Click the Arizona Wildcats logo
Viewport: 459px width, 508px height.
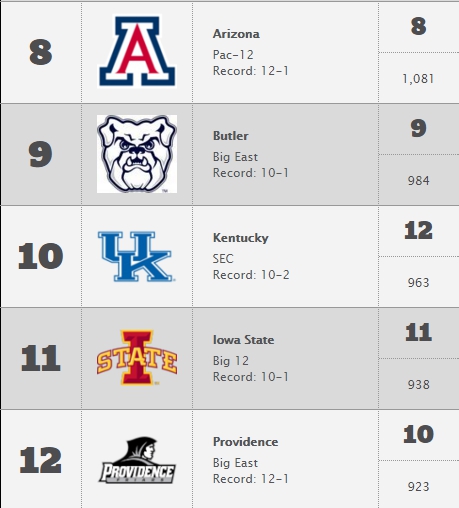pos(137,51)
